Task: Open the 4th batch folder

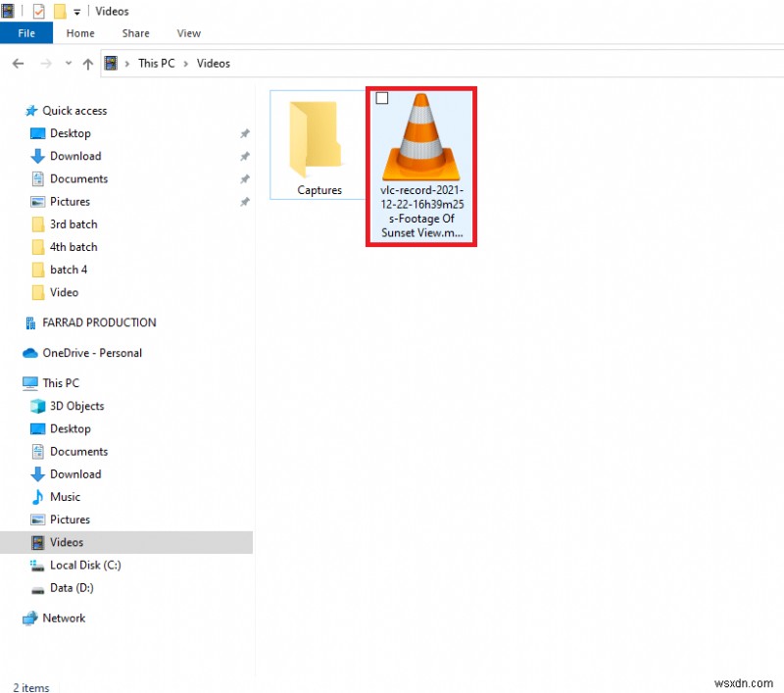Action: point(73,247)
